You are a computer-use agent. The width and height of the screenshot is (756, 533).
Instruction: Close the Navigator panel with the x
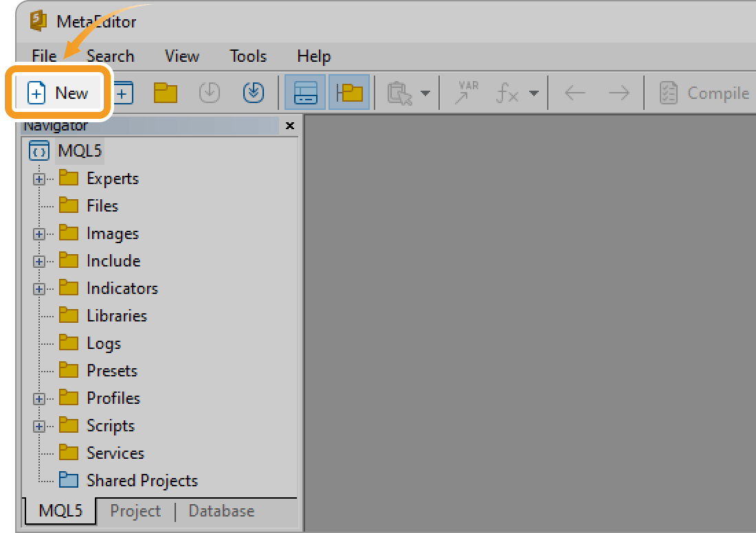289,126
